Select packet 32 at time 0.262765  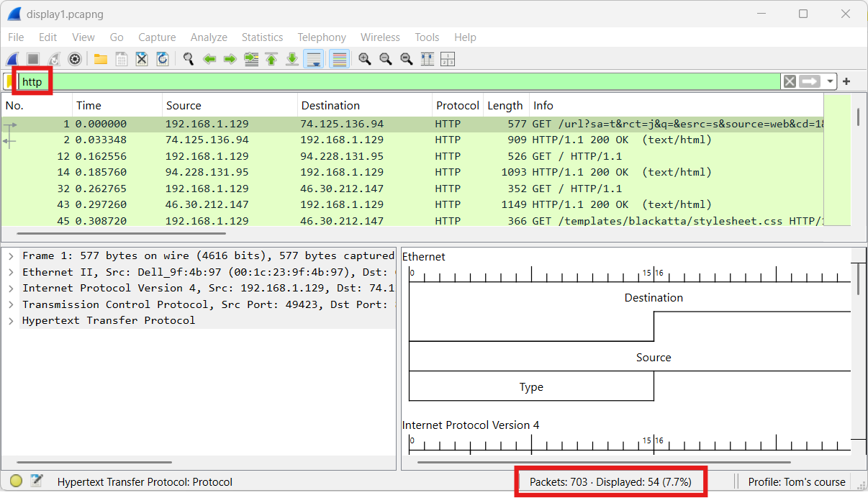[412, 189]
